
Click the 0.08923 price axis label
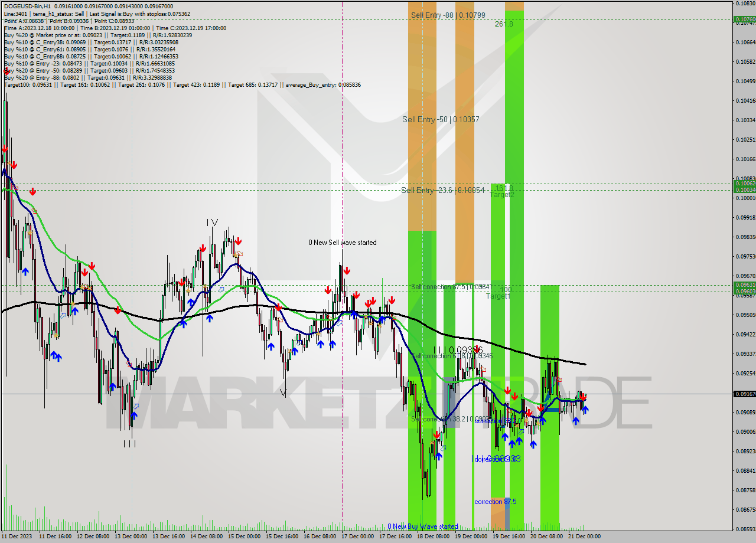(746, 451)
